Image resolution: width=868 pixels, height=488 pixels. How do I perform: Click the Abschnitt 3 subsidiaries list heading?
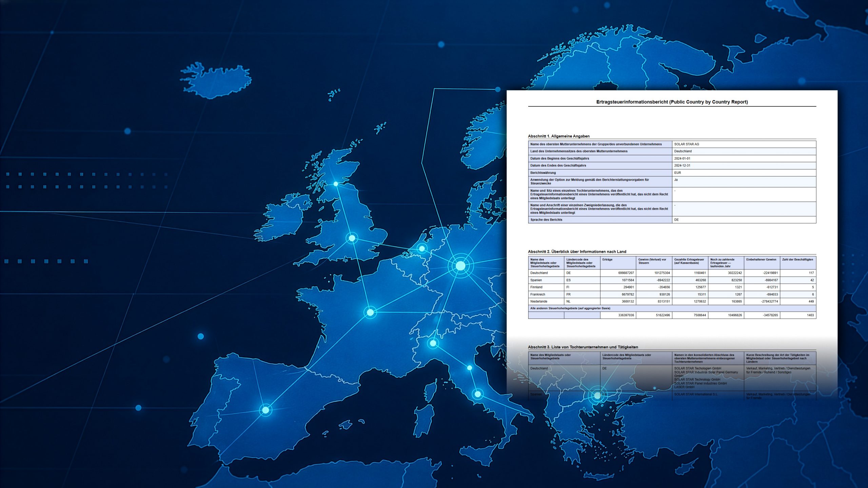[583, 347]
